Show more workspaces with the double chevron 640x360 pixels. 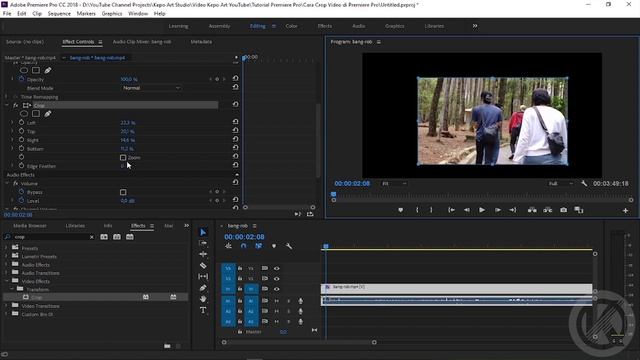[475, 26]
